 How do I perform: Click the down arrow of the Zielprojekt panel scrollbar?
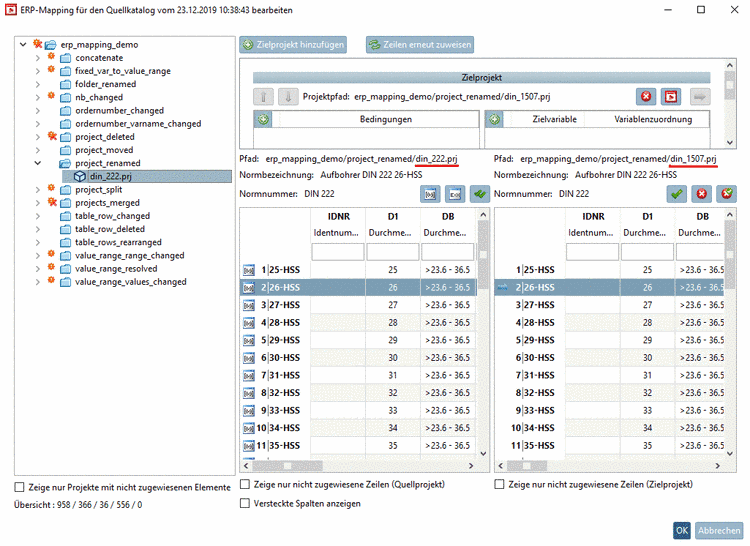click(729, 142)
